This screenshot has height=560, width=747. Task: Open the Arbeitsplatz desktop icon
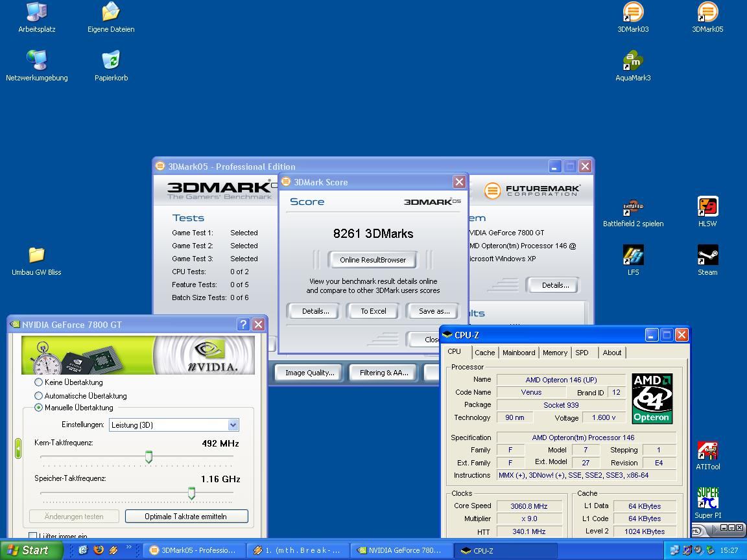point(37,17)
